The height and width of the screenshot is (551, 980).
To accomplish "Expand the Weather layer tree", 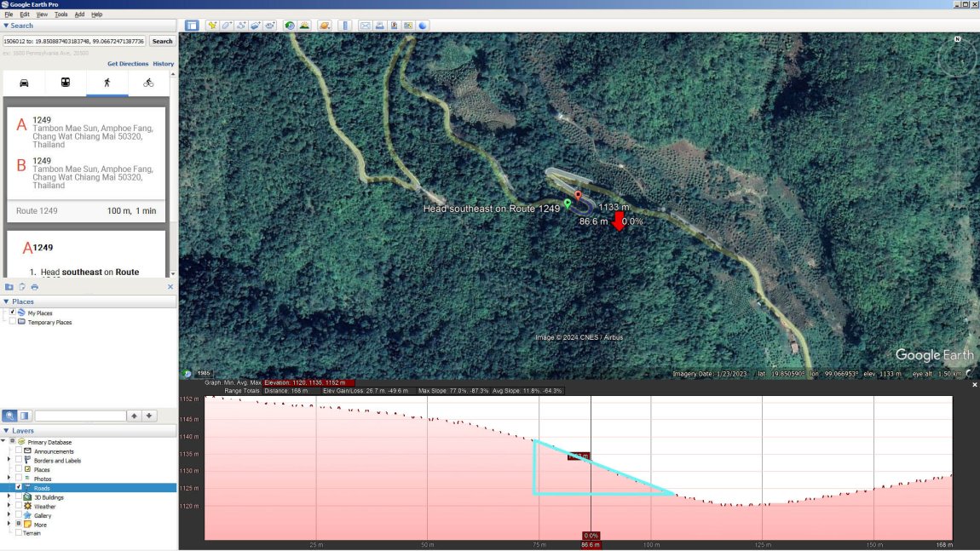I will click(x=9, y=506).
